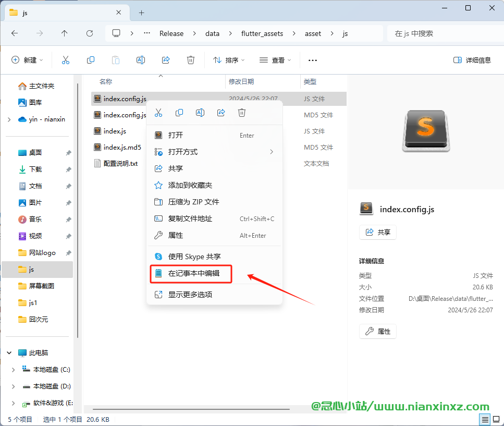Viewport: 504px width, 426px height.
Task: Go back with the left arrow
Action: 15,33
